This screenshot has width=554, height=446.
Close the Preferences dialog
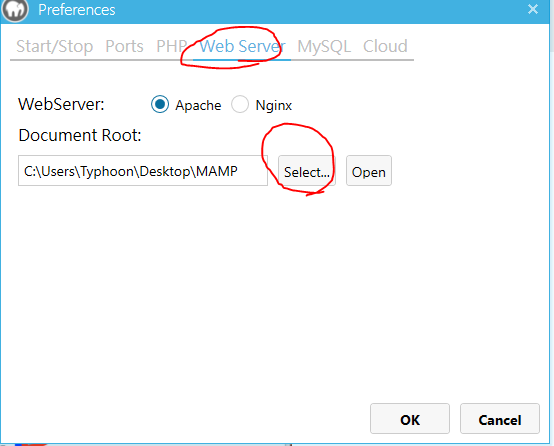[532, 9]
